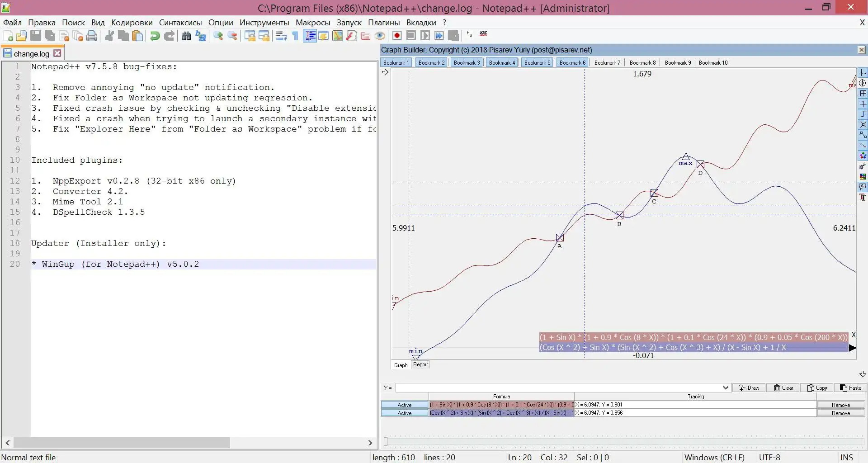Screen dimensions: 868x463
Task: Toggle Active for the red formula row
Action: click(x=405, y=405)
